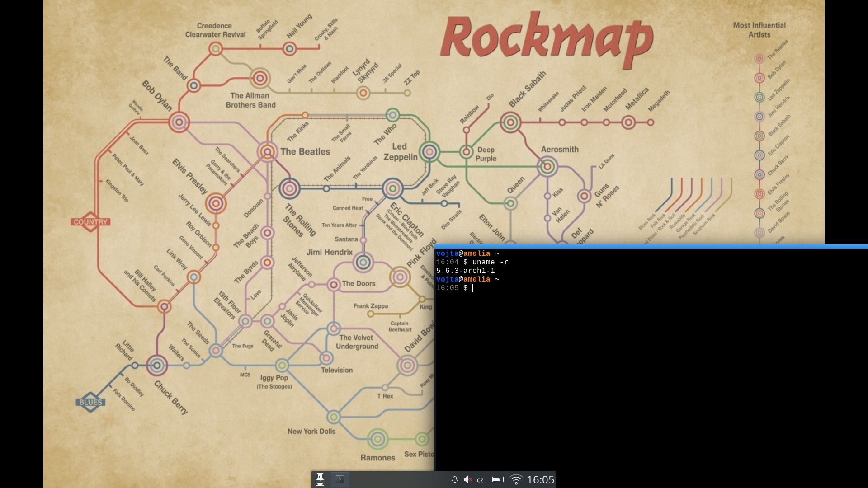This screenshot has width=868, height=488.
Task: Open the notifications bell
Action: click(x=455, y=479)
